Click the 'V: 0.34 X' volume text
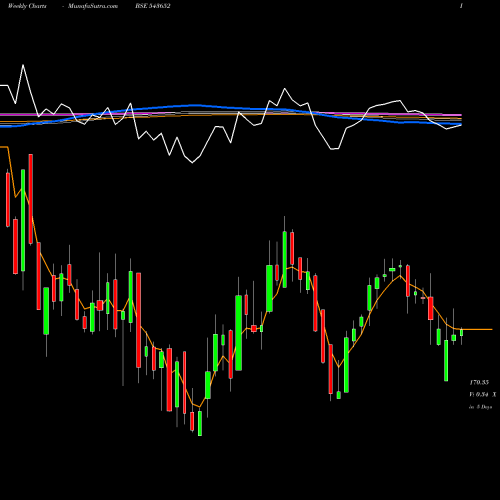 point(483,395)
